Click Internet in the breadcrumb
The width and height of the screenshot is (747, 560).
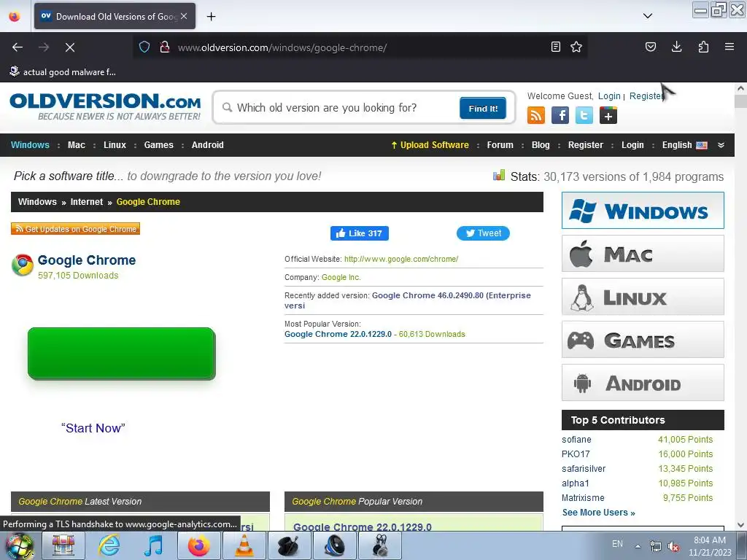pyautogui.click(x=87, y=202)
